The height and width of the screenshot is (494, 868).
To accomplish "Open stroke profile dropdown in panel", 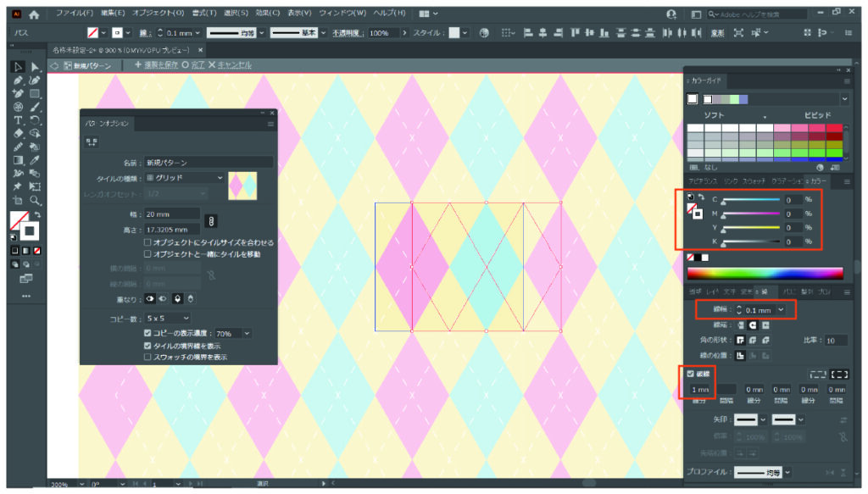I will (x=787, y=473).
